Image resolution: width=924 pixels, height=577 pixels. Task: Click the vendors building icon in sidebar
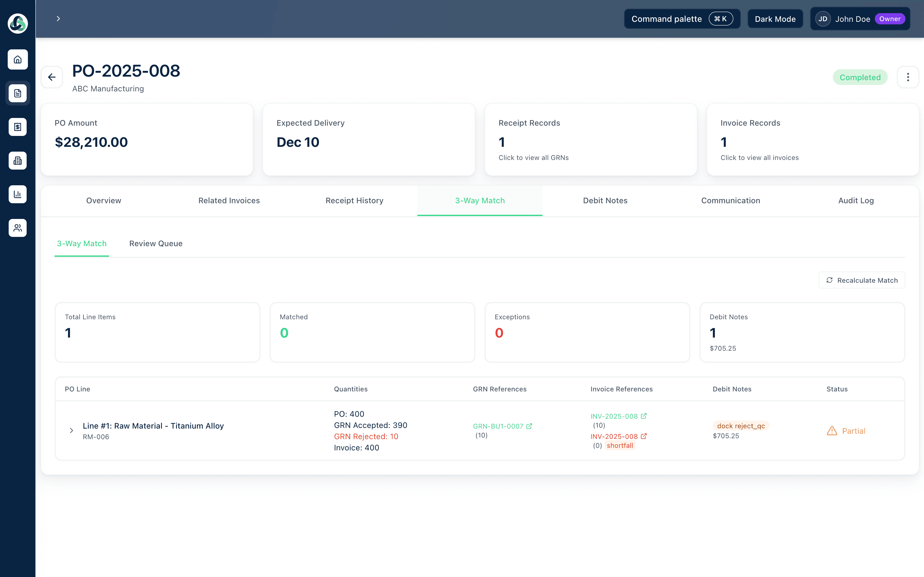point(18,160)
